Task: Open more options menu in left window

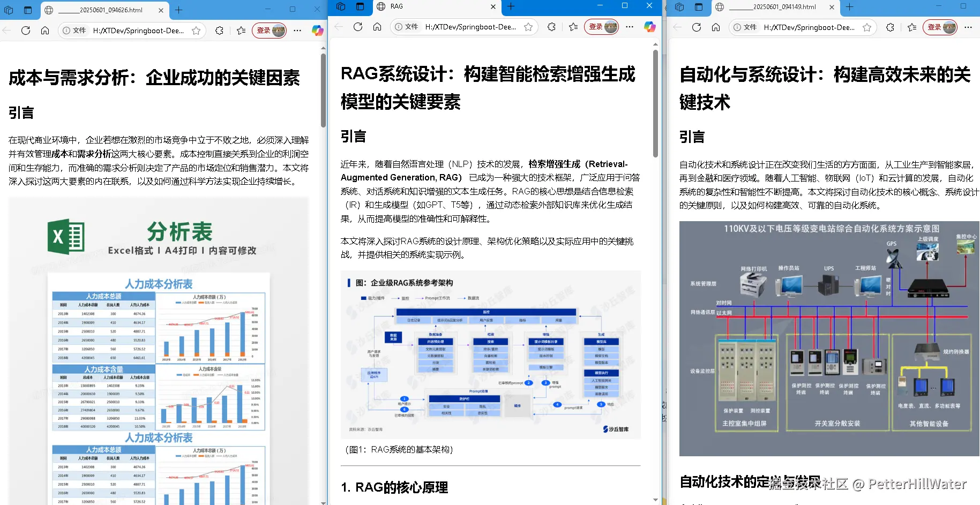Action: click(x=297, y=31)
